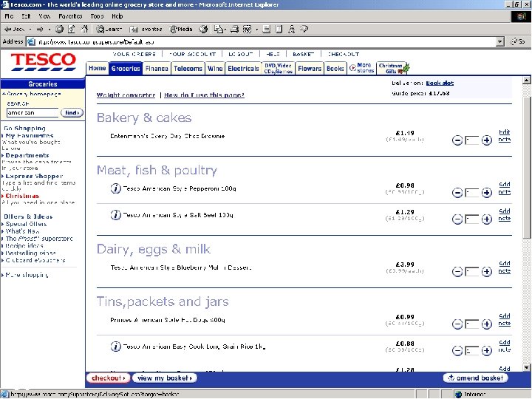Click Edit note for Choc Brownie
The image size is (532, 399).
click(x=505, y=136)
